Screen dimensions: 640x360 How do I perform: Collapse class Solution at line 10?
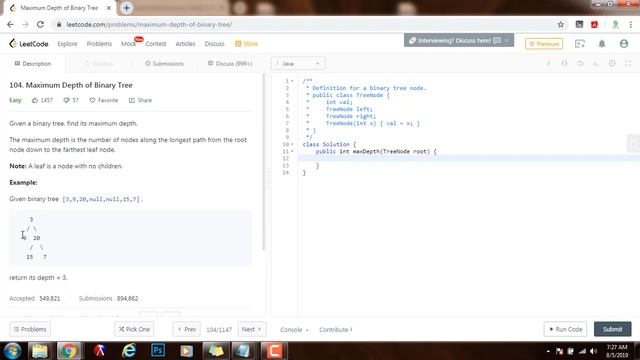point(292,144)
